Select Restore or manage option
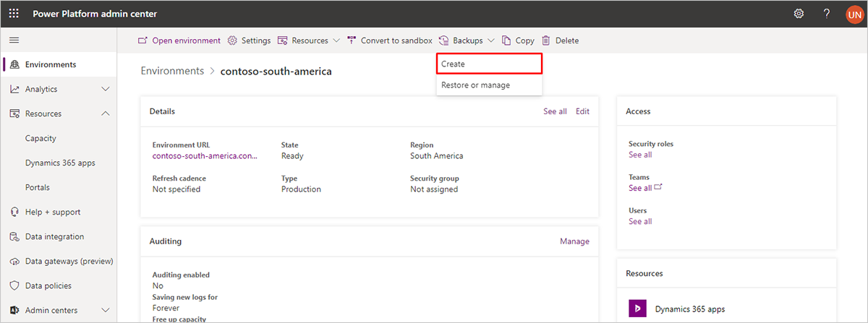This screenshot has height=323, width=868. [475, 85]
